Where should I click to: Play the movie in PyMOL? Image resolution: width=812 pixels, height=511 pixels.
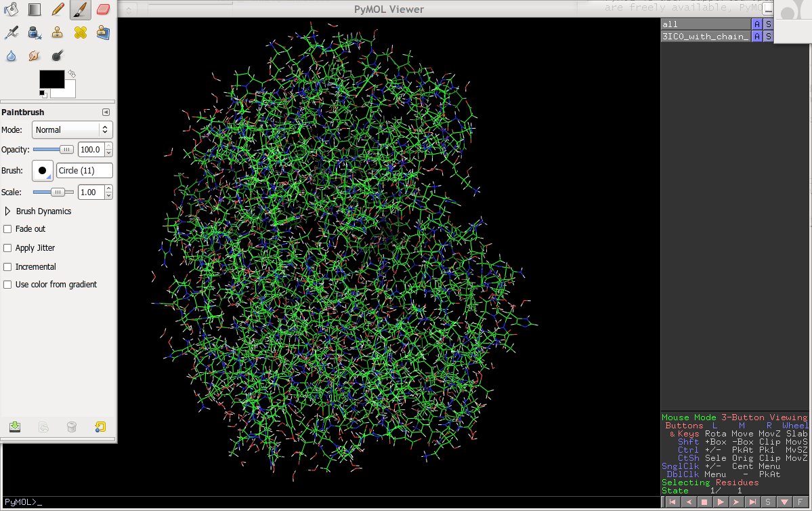(x=721, y=502)
